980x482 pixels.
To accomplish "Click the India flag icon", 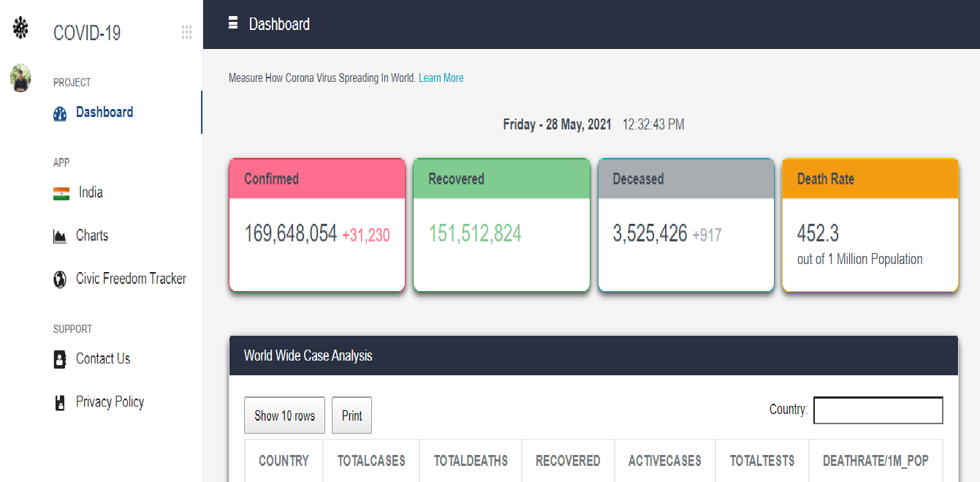I will pos(61,194).
